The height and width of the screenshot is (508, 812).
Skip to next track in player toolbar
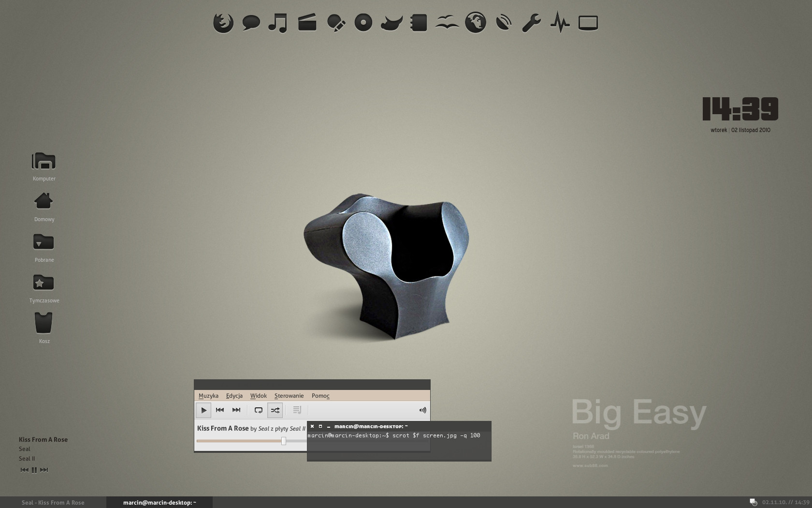click(x=236, y=410)
